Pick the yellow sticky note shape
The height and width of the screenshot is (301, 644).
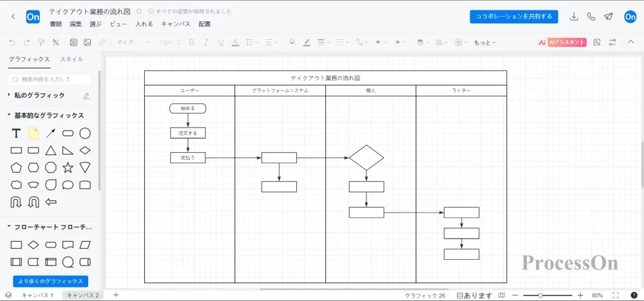point(33,133)
